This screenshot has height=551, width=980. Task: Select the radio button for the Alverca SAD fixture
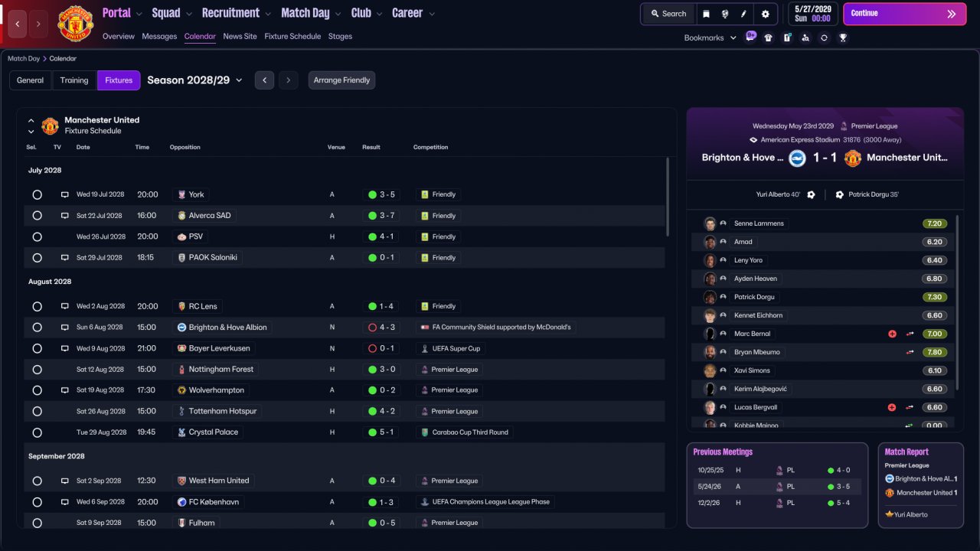(37, 216)
